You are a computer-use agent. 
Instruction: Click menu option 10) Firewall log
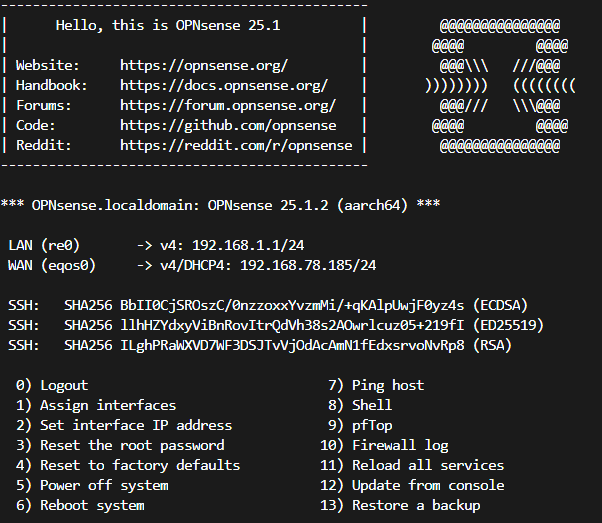click(384, 445)
